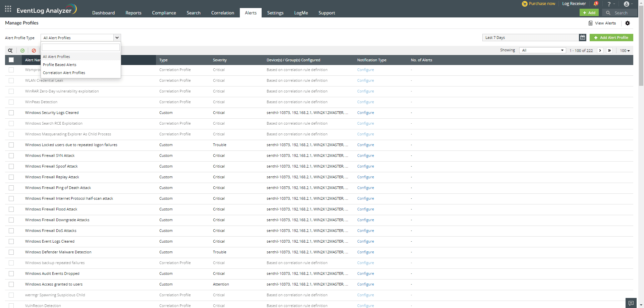The width and height of the screenshot is (644, 308).
Task: Select the search/filter magnifier icon in the toolbar
Action: 10,50
